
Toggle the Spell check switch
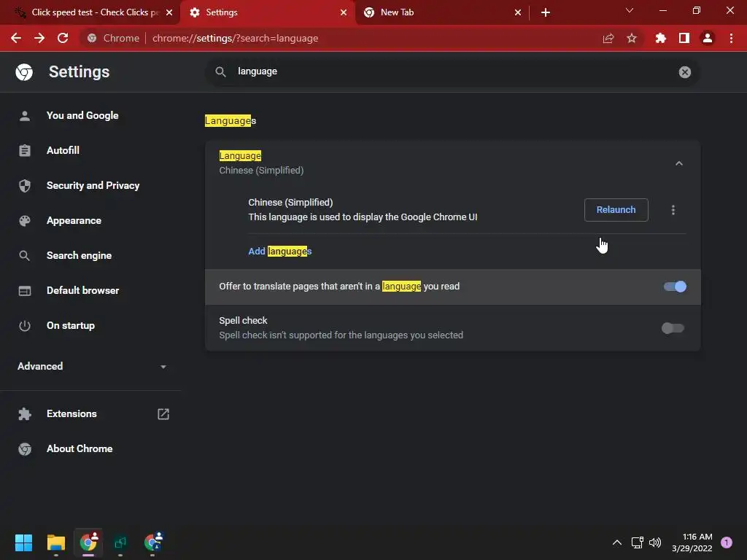pos(673,328)
